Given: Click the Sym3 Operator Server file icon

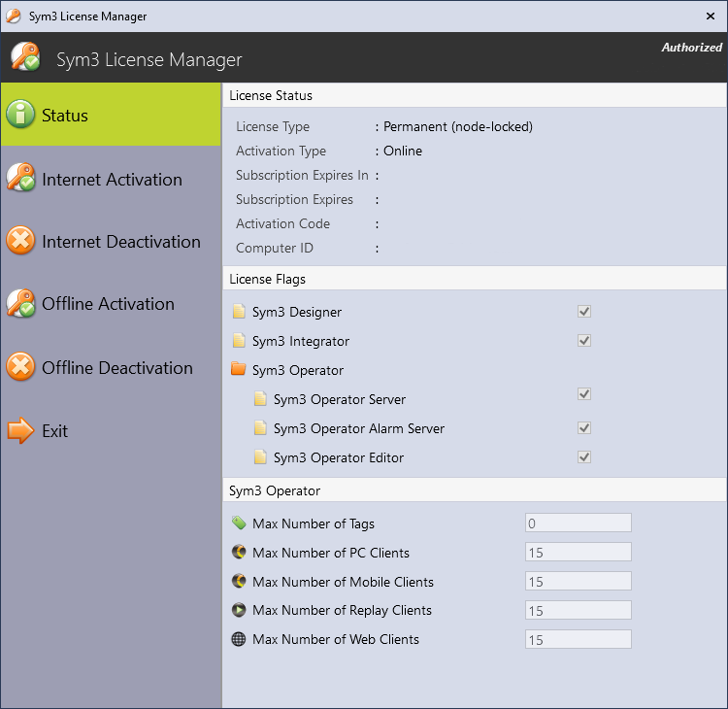Looking at the screenshot, I should 260,398.
